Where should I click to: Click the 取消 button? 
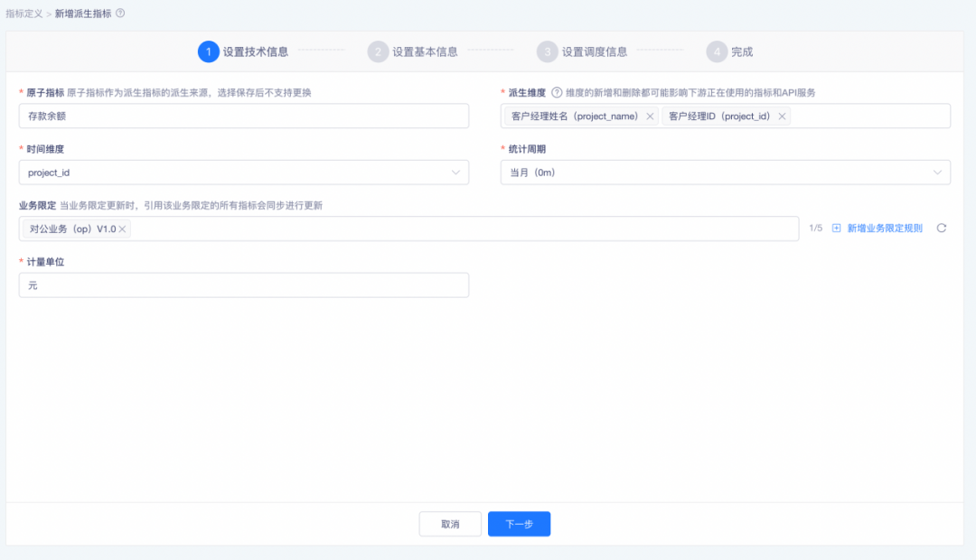450,524
